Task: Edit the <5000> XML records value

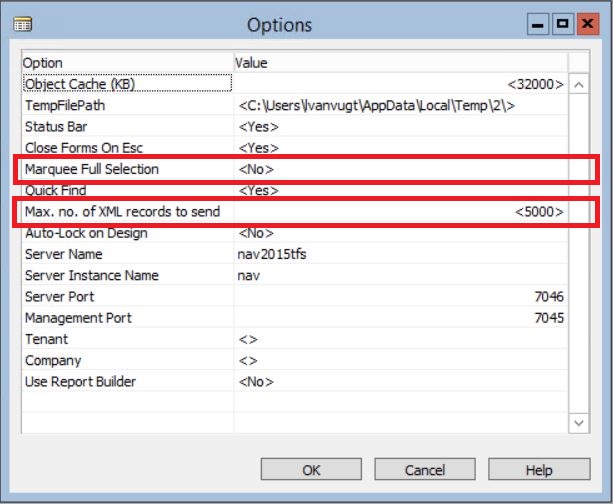Action: point(401,211)
